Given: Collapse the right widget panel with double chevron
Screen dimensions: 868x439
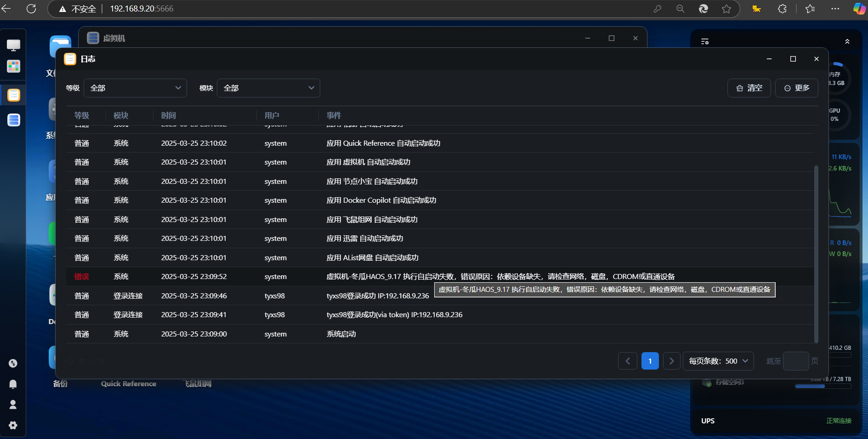Looking at the screenshot, I should [847, 41].
